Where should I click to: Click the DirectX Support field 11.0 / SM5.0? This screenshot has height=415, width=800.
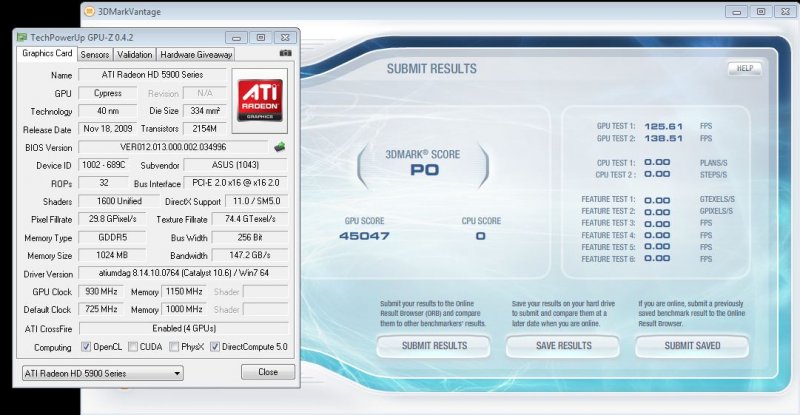coord(256,201)
